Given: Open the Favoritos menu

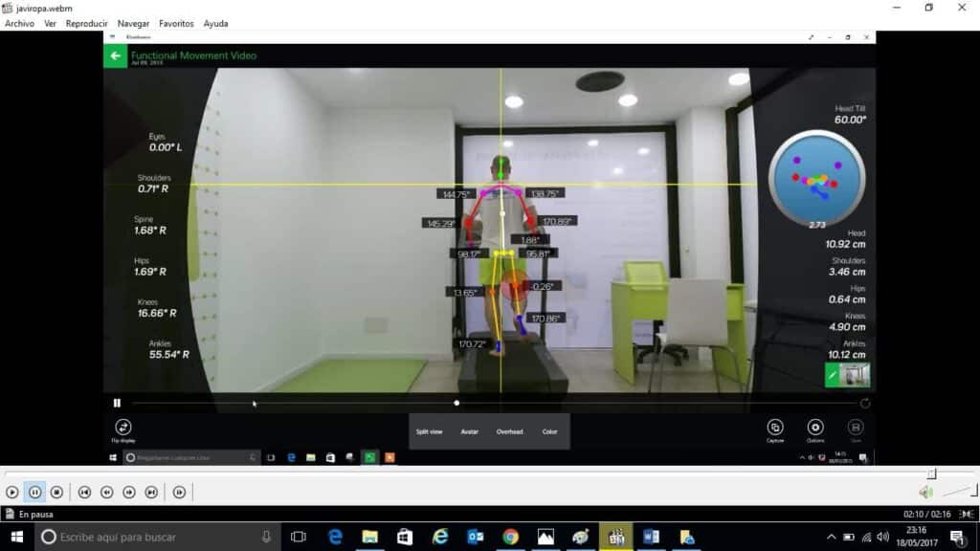Looking at the screenshot, I should click(176, 23).
